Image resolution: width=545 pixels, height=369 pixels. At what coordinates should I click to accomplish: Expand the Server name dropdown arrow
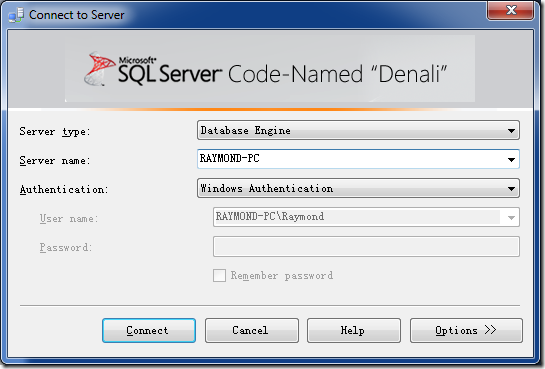511,159
